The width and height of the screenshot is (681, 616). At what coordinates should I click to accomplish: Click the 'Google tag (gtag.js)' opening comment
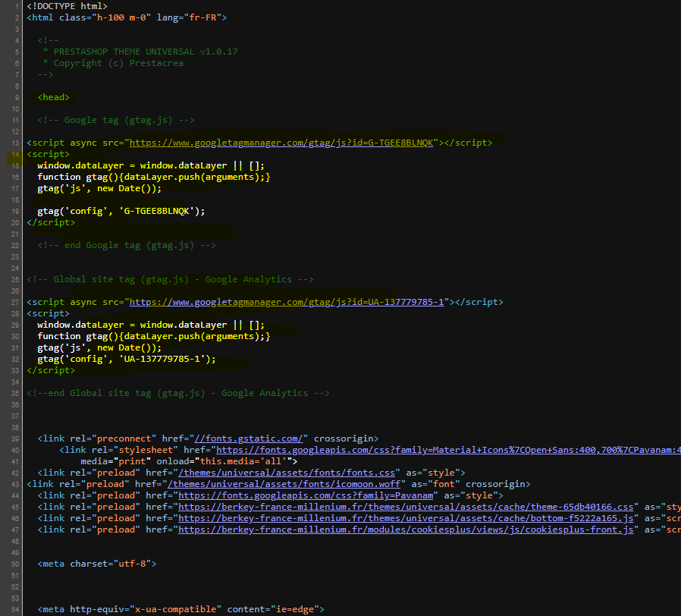point(116,120)
